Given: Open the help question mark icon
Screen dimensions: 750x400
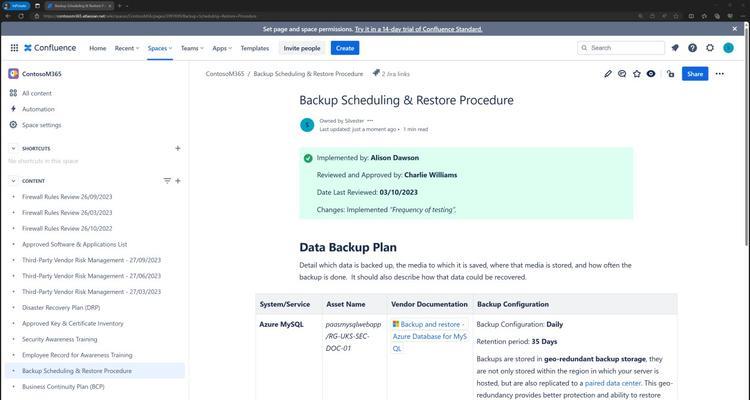Looking at the screenshot, I should (692, 48).
